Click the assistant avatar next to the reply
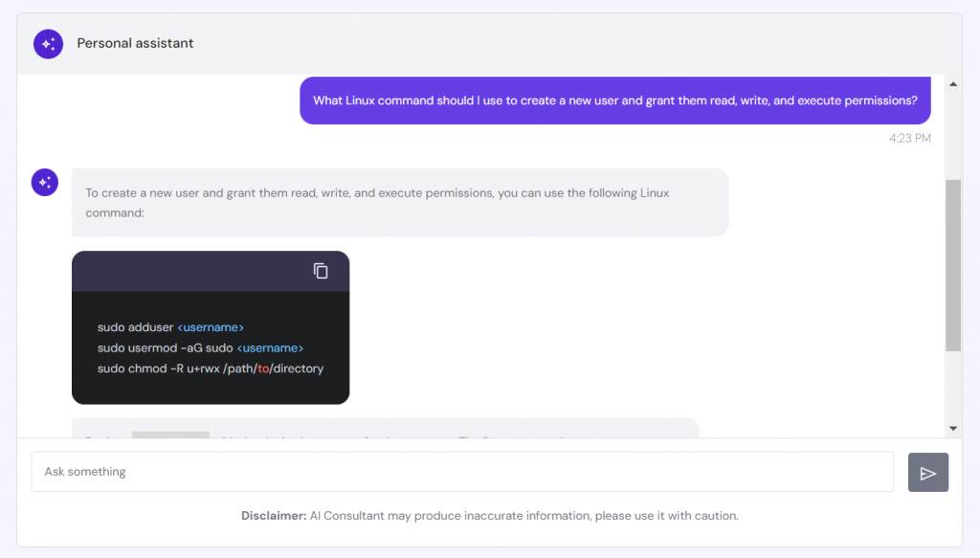Screen dimensions: 980x558 [45, 182]
